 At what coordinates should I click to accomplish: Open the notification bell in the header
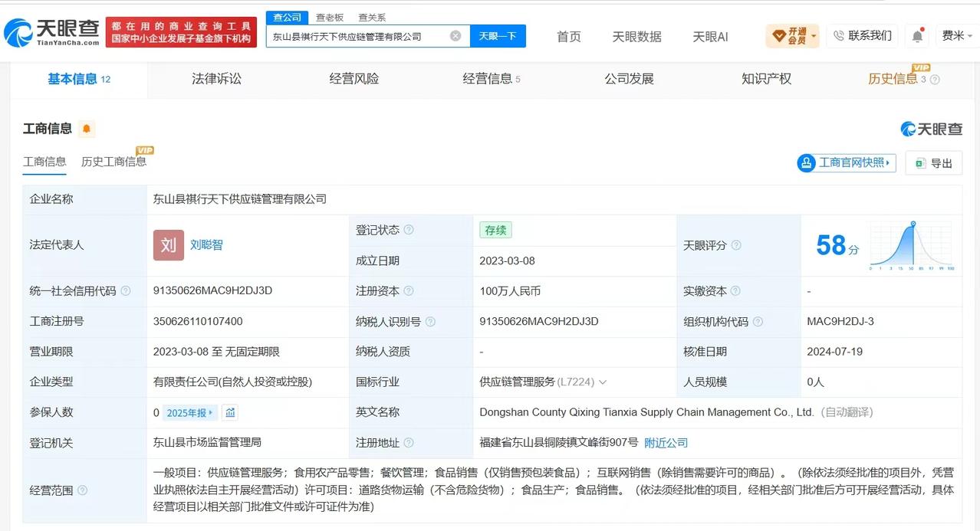(917, 36)
